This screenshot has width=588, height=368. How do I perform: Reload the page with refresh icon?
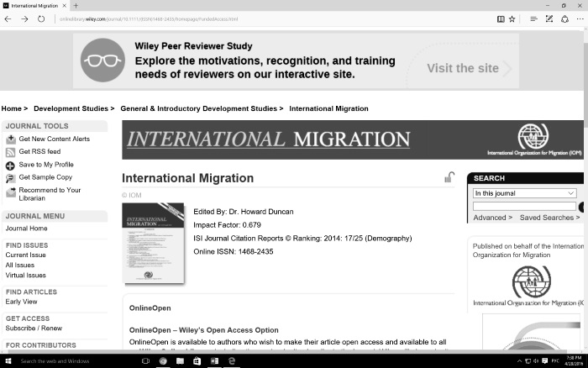point(41,19)
